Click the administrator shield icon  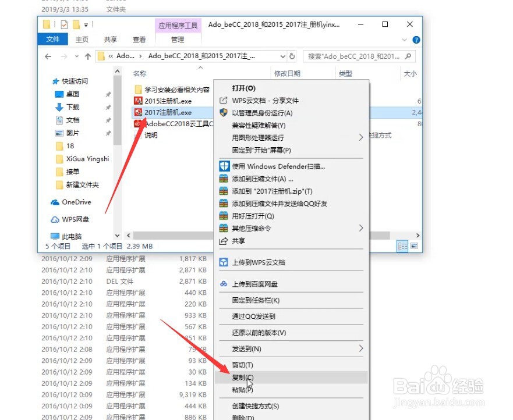pyautogui.click(x=224, y=113)
